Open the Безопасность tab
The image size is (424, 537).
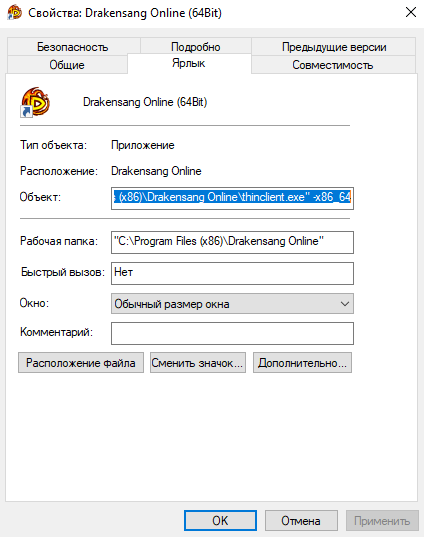(x=73, y=47)
